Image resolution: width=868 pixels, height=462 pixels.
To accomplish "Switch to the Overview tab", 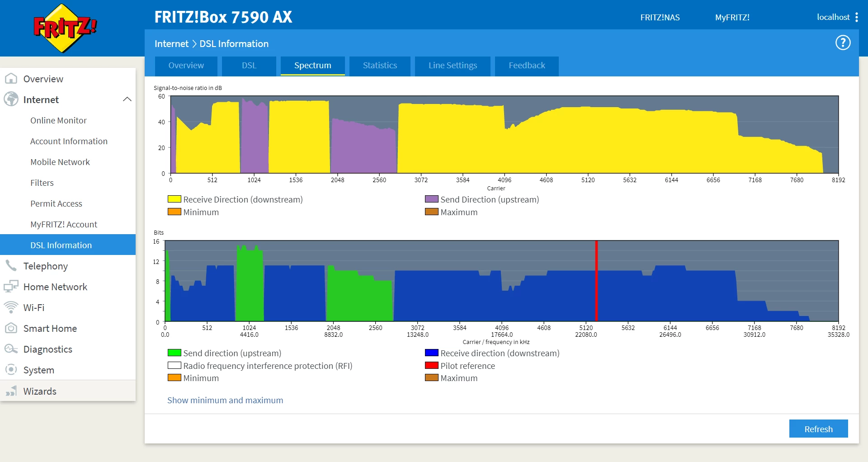I will [x=186, y=66].
